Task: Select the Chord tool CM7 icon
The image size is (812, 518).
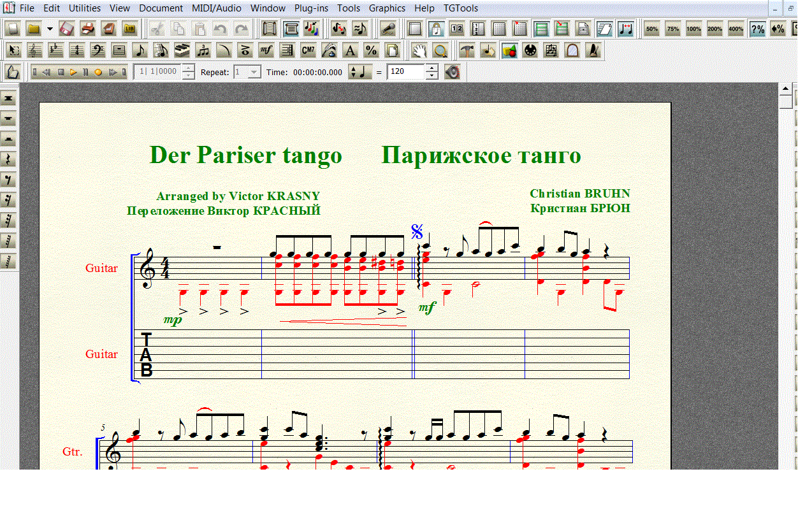Action: pyautogui.click(x=308, y=50)
